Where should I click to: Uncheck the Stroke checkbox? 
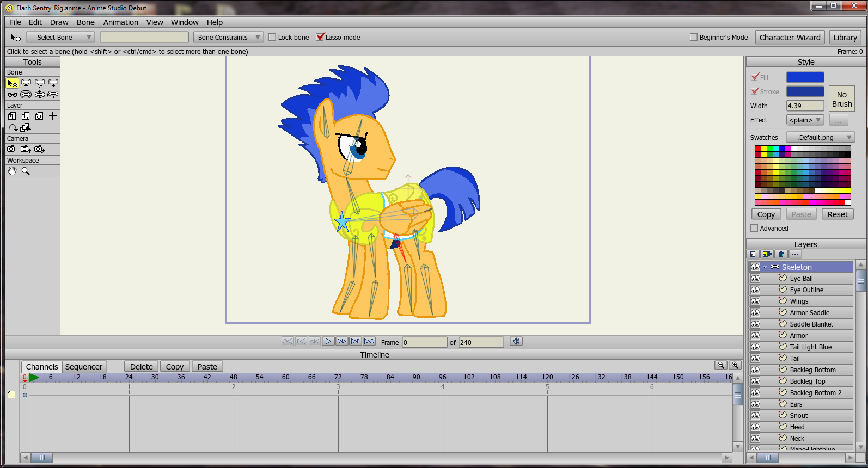click(755, 91)
